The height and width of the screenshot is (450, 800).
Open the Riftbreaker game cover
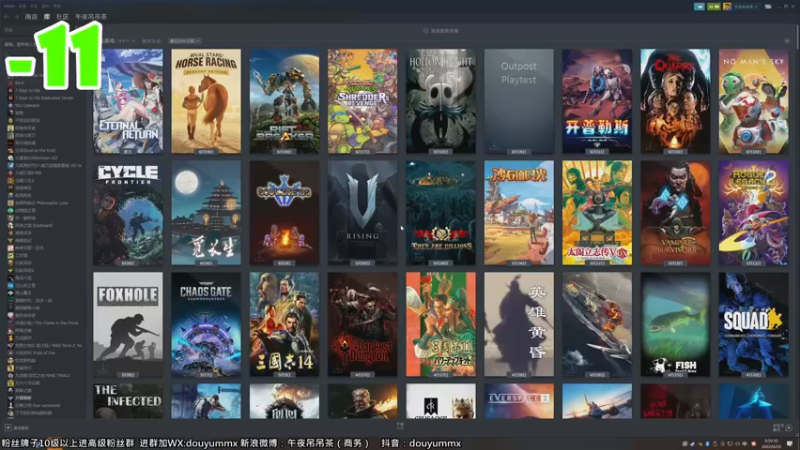tap(284, 101)
